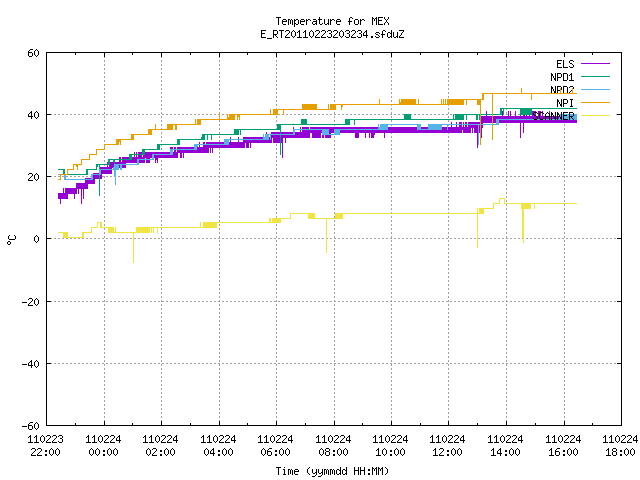Click the orange NPI legend line sample

pos(595,102)
